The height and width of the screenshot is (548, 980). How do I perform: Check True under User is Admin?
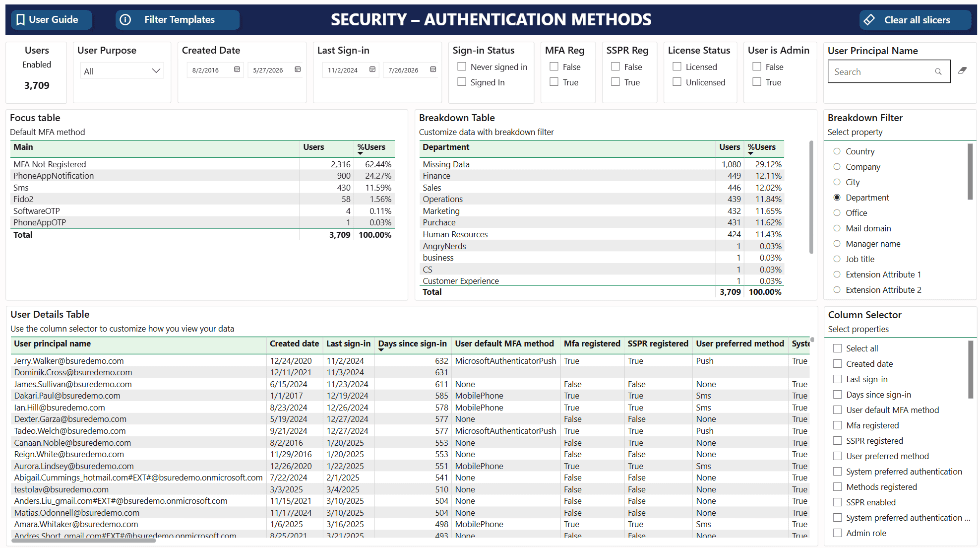tap(757, 82)
